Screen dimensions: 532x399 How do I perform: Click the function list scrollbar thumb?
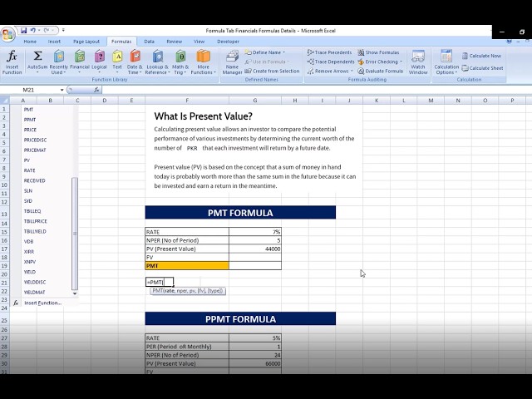75,234
